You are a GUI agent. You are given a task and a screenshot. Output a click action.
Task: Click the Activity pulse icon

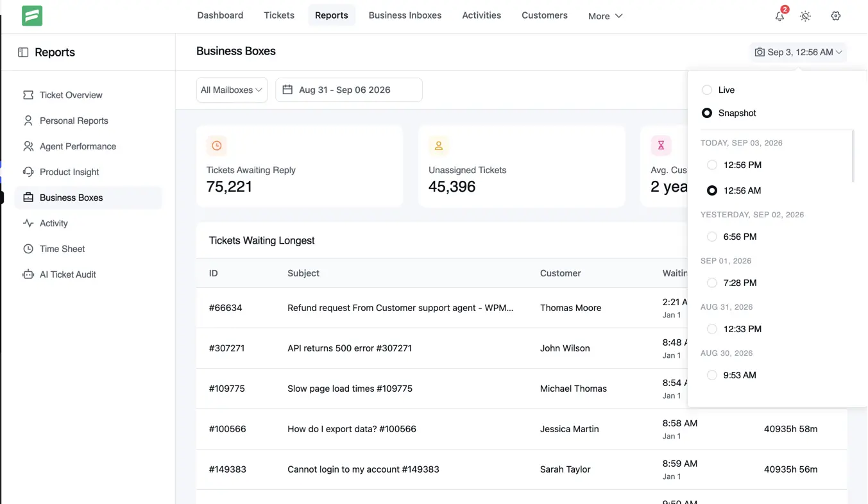pos(28,223)
